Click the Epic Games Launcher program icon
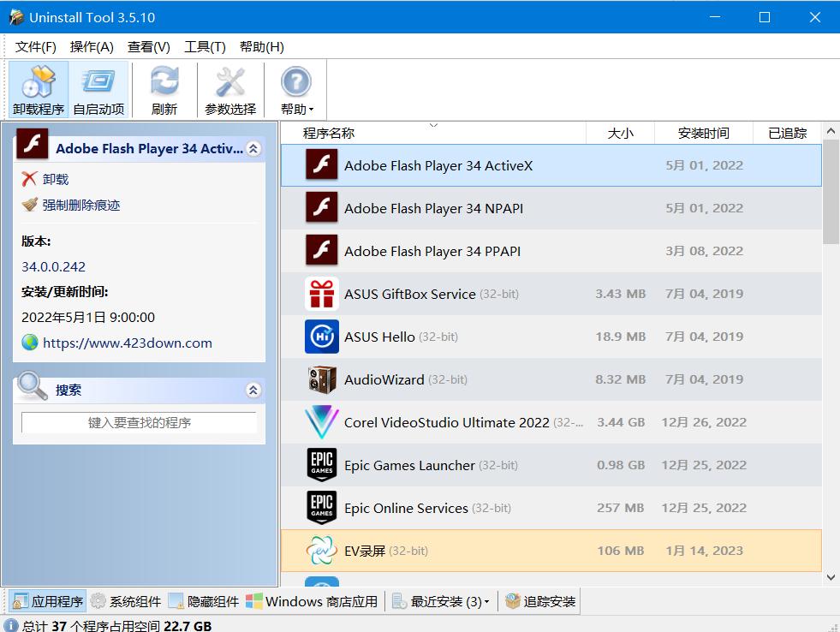Viewport: 840px width, 632px height. (321, 465)
